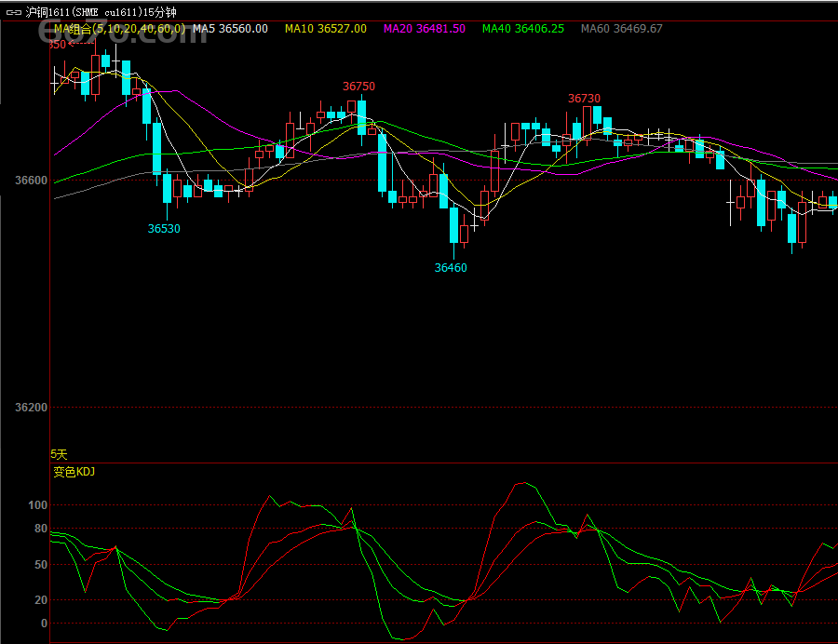Click the 36200 price axis label
838x644 pixels.
click(x=31, y=408)
